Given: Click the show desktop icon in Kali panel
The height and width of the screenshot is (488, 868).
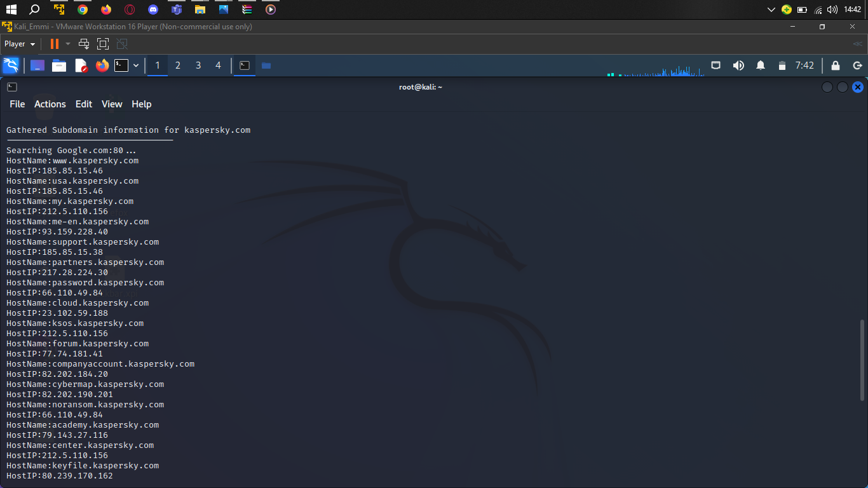Looking at the screenshot, I should tap(37, 65).
